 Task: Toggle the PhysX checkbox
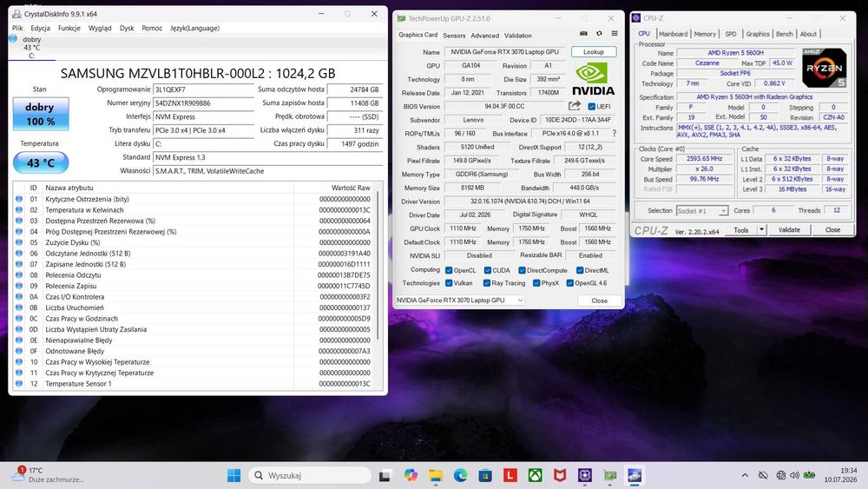point(536,283)
